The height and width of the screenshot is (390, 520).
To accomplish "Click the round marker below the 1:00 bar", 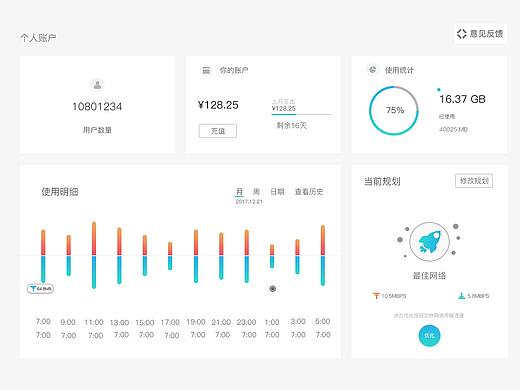I will (x=272, y=289).
